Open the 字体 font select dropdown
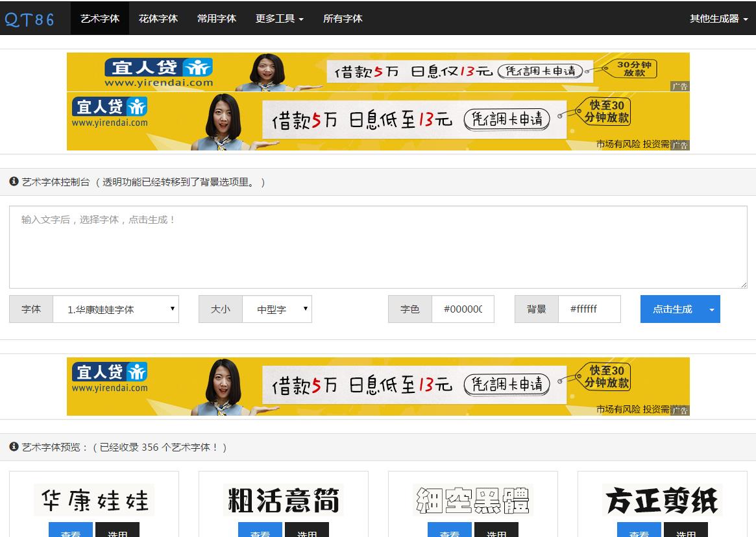This screenshot has width=756, height=537. [x=116, y=309]
